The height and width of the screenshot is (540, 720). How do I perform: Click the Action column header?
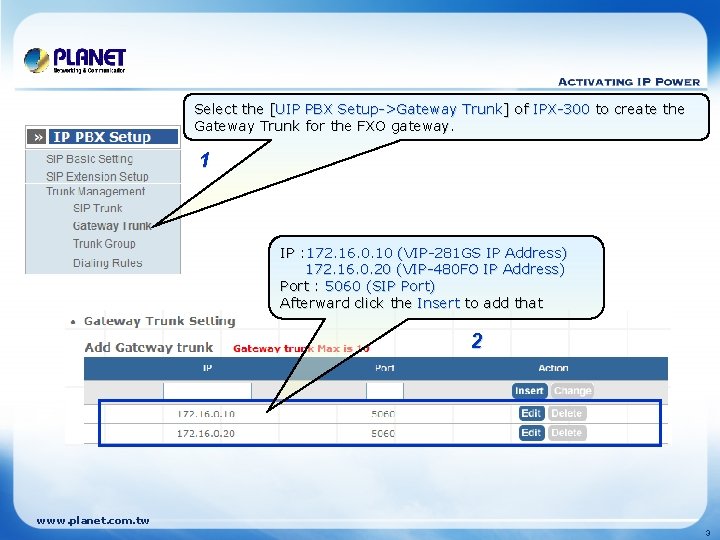pos(553,368)
